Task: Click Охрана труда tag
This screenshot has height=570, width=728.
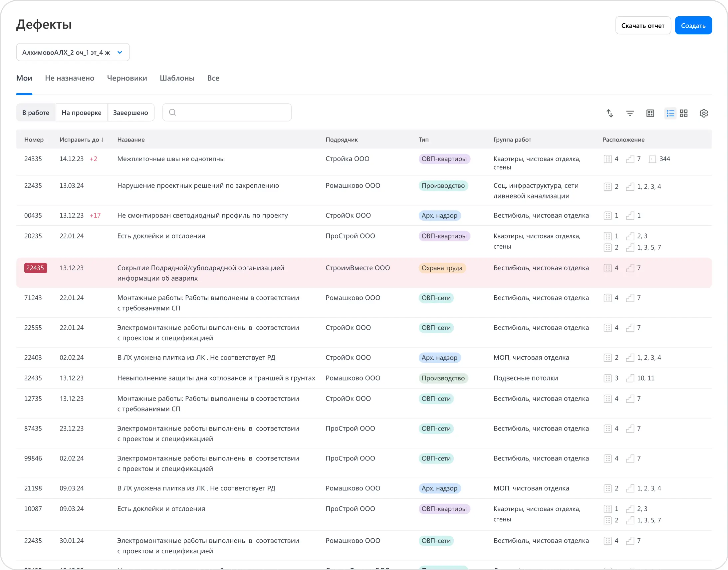Action: click(442, 268)
